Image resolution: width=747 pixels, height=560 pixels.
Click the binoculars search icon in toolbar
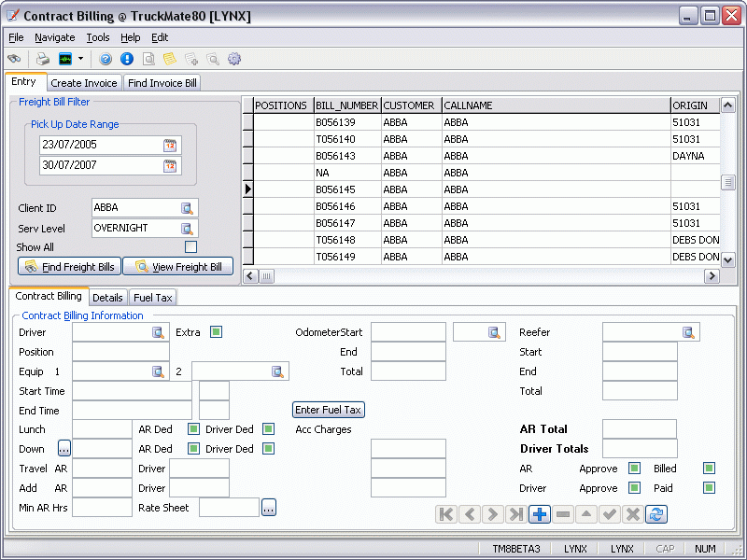click(14, 59)
